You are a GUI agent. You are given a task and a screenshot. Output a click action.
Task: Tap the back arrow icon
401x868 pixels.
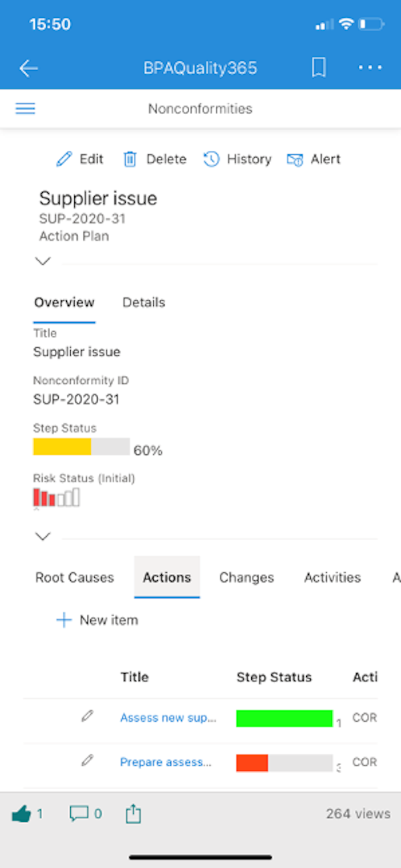tap(28, 68)
